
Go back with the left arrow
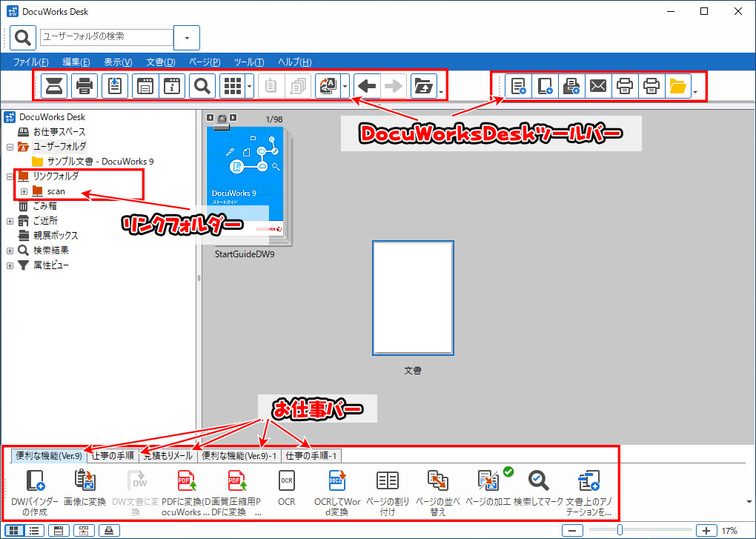pos(367,86)
